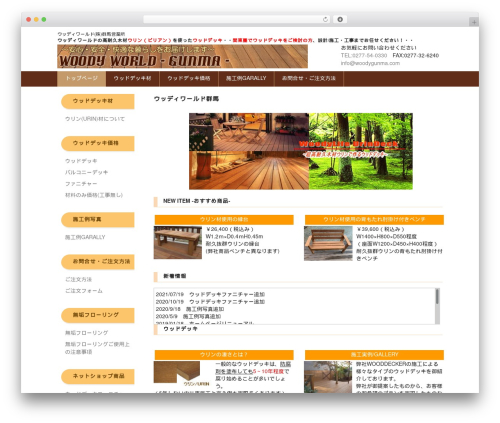Click sidebar heading ネットショップ商品
Viewport: 500px width, 423px height.
point(98,376)
